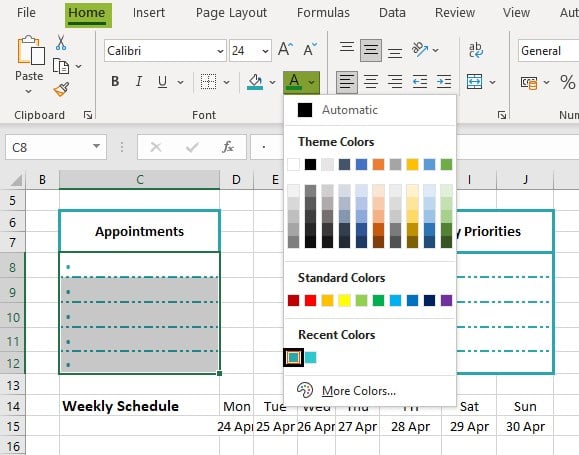Screen dimensions: 579x455
Task: Toggle Middle Align vertical alignment
Action: point(371,50)
